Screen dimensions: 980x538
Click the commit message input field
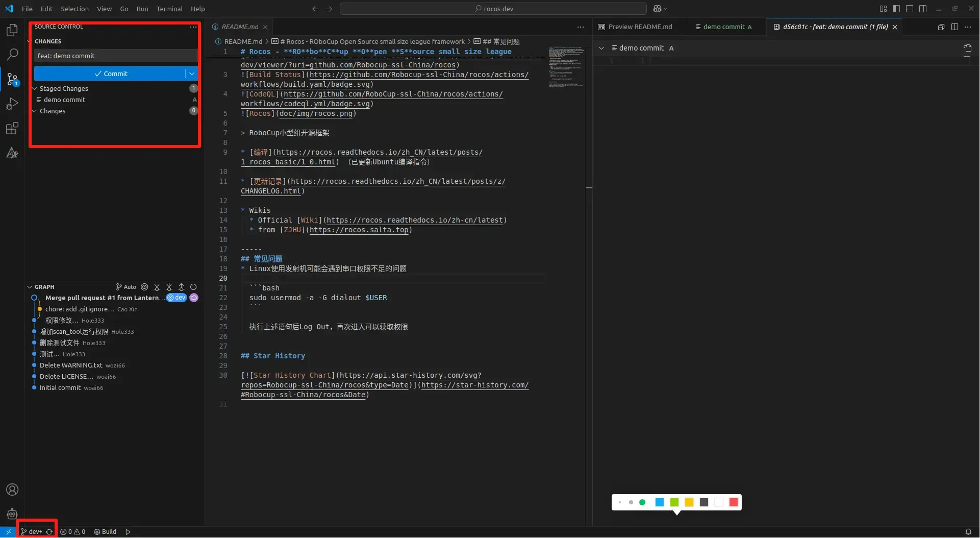116,56
